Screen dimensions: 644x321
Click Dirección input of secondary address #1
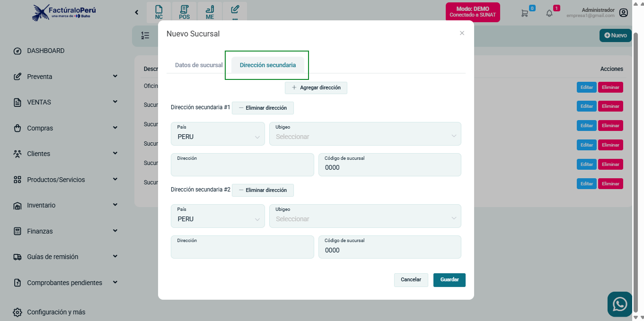click(242, 167)
